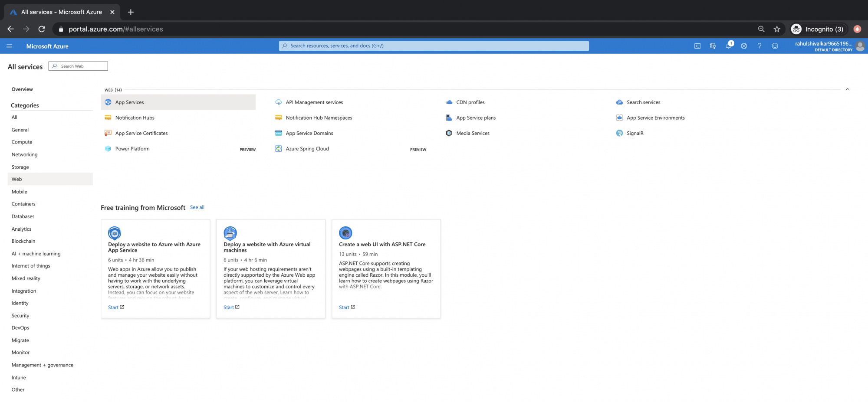868x402 pixels.
Task: Open App Service plans
Action: (x=476, y=118)
